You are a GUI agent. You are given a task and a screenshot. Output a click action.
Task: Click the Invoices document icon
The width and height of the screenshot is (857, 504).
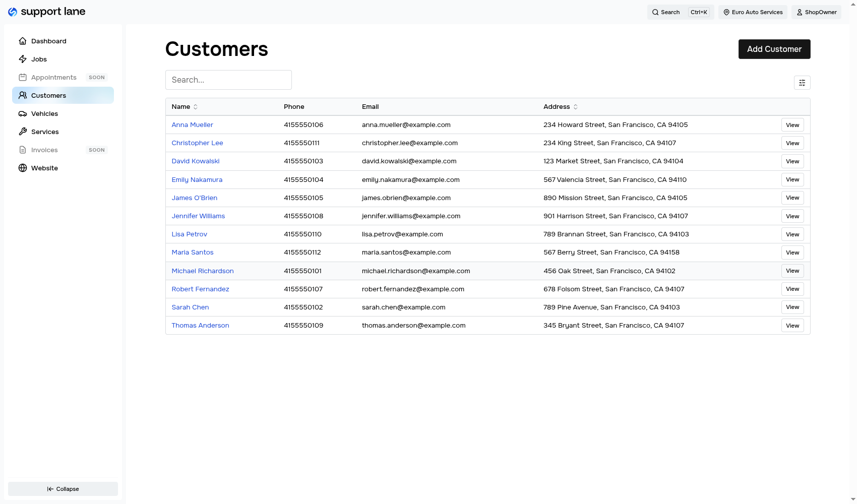[x=23, y=150]
